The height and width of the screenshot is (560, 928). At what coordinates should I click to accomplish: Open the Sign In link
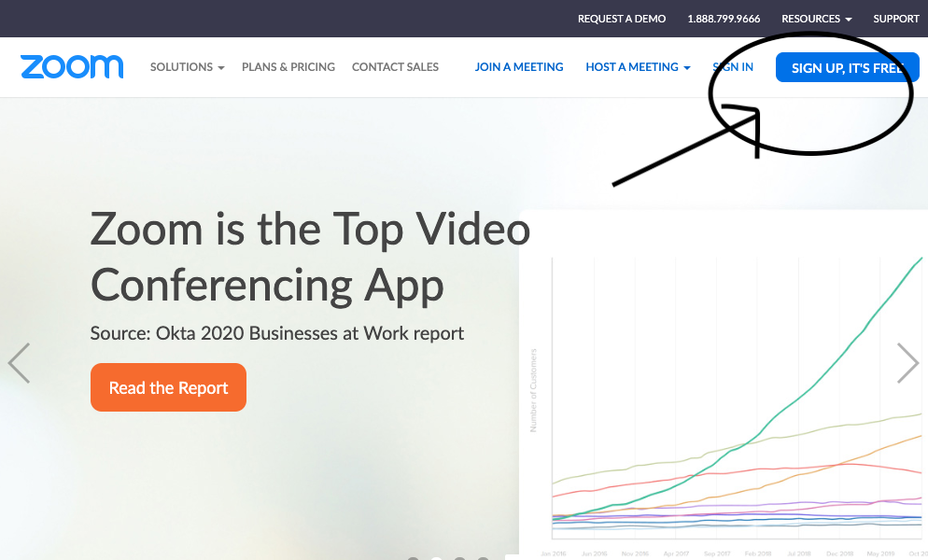coord(733,67)
